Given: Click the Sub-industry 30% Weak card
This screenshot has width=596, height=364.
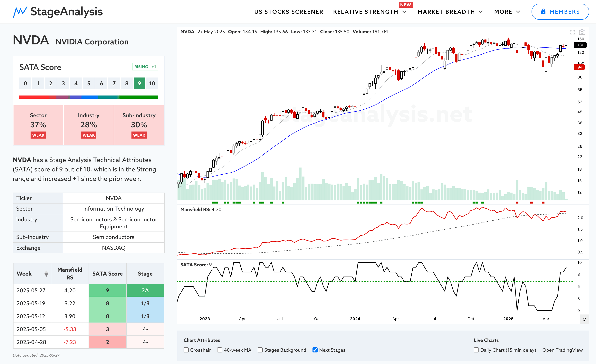Looking at the screenshot, I should click(x=139, y=125).
